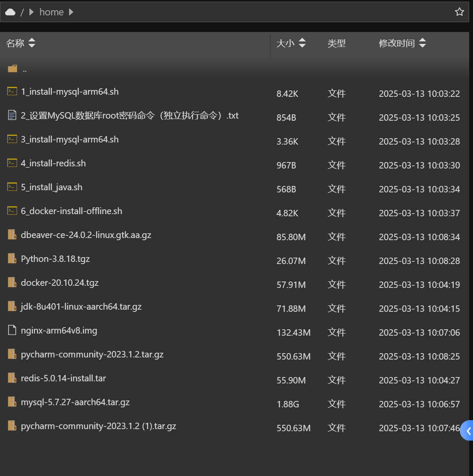Select the 1_install-mysql-arm64.sh script icon
The height and width of the screenshot is (476, 473).
pyautogui.click(x=12, y=91)
